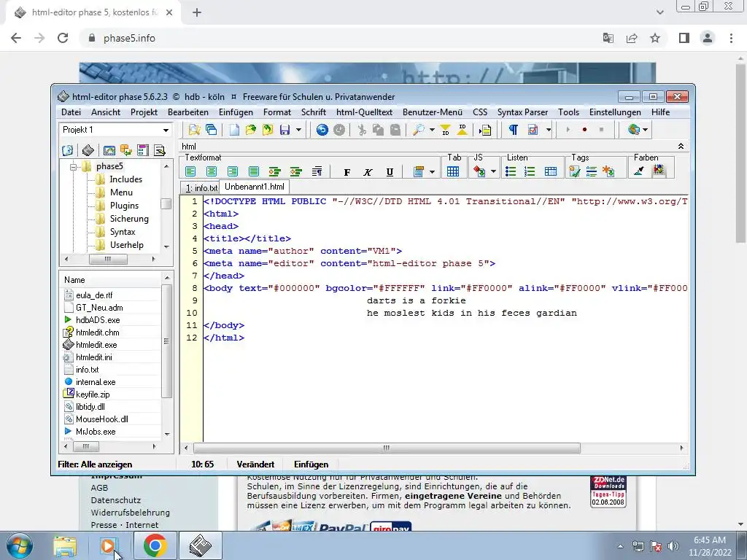This screenshot has width=747, height=560.
Task: Open the color picker eyedropper in Farben
Action: 639,171
